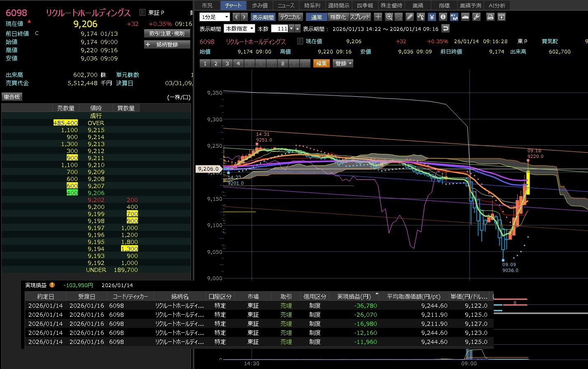Click the orange 編集 button
588x369 pixels.
[x=322, y=63]
